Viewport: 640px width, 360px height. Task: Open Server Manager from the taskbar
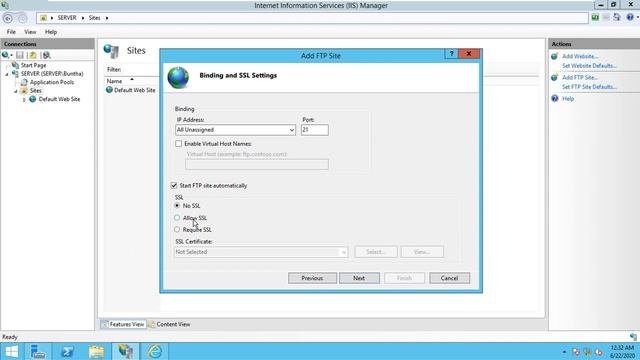pyautogui.click(x=38, y=351)
